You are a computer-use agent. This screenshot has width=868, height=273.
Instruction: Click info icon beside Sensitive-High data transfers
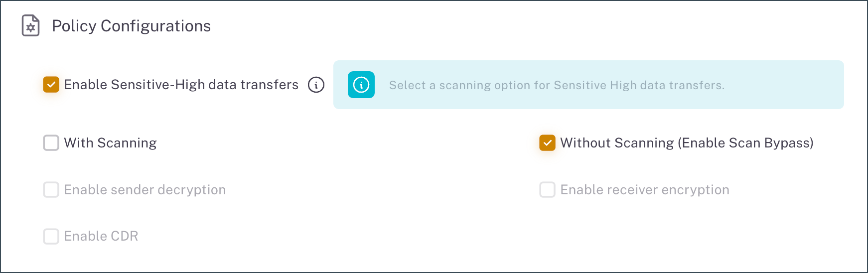coord(316,85)
